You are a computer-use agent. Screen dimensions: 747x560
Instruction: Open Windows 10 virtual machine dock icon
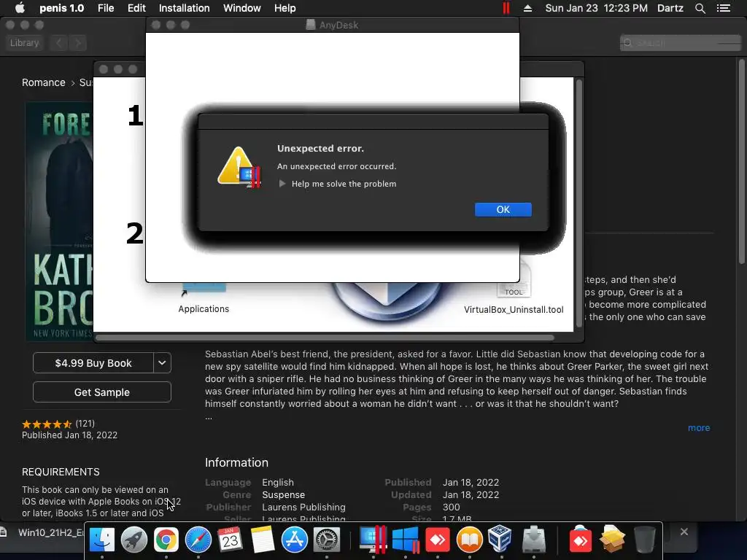(406, 540)
